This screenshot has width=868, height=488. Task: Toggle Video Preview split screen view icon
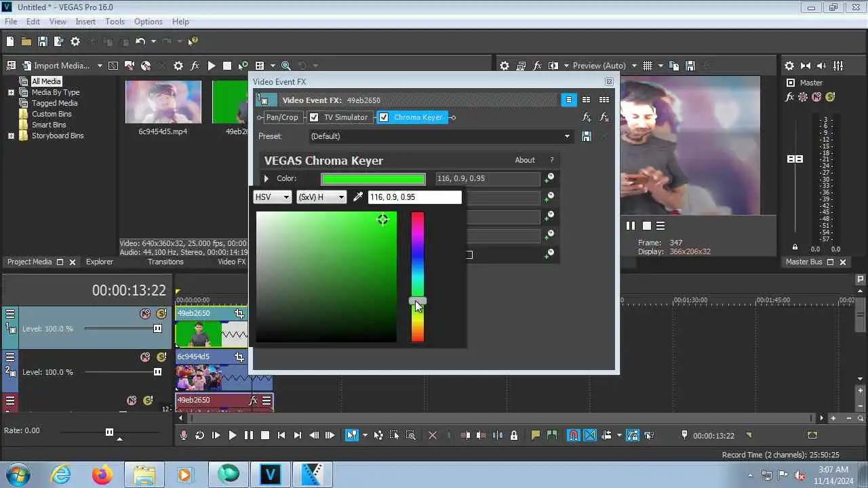point(553,66)
